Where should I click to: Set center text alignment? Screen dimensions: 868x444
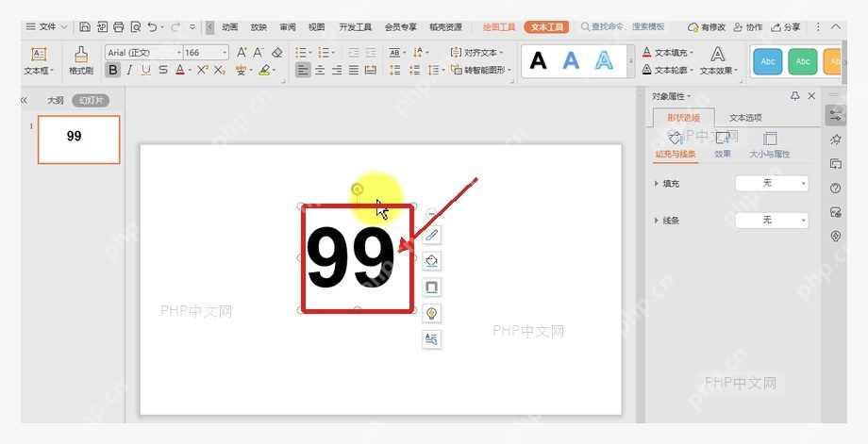coord(320,70)
